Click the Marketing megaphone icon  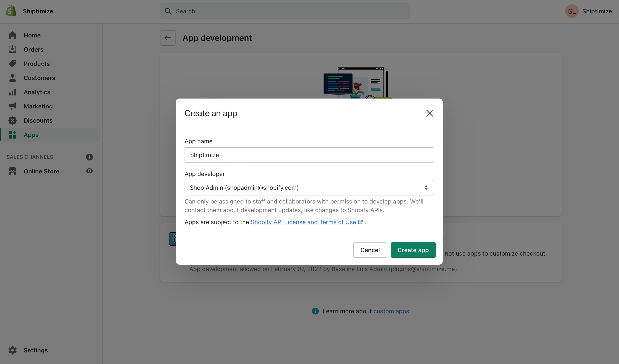click(12, 106)
